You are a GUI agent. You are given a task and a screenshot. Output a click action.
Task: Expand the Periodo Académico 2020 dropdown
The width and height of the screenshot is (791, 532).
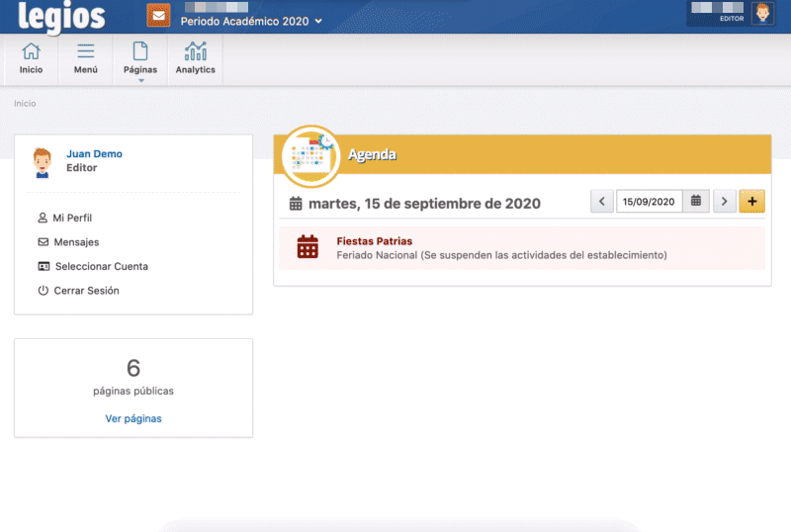[251, 21]
